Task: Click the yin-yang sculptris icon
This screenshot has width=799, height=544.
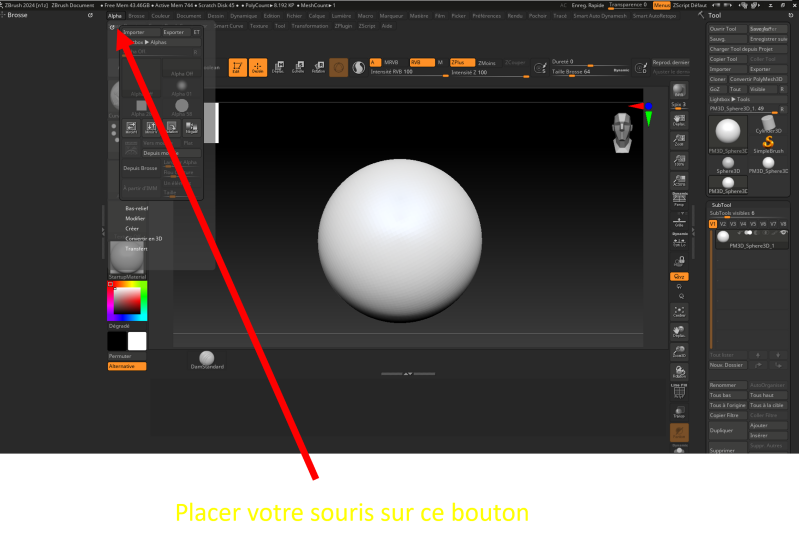Action: [359, 67]
